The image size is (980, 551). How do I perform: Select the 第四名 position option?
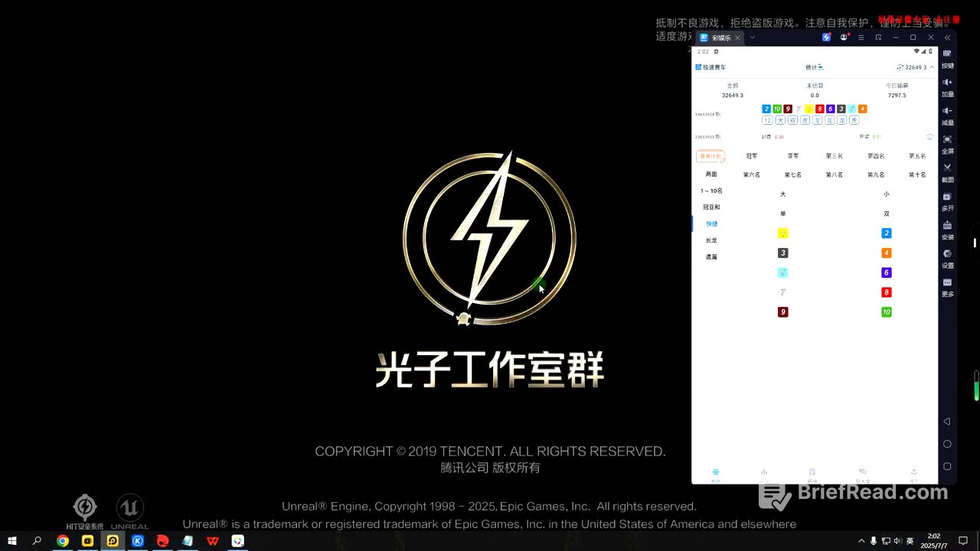(876, 156)
